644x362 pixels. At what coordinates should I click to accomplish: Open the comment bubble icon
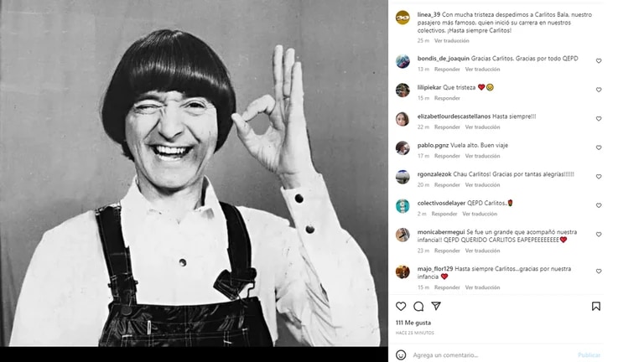[x=418, y=307]
